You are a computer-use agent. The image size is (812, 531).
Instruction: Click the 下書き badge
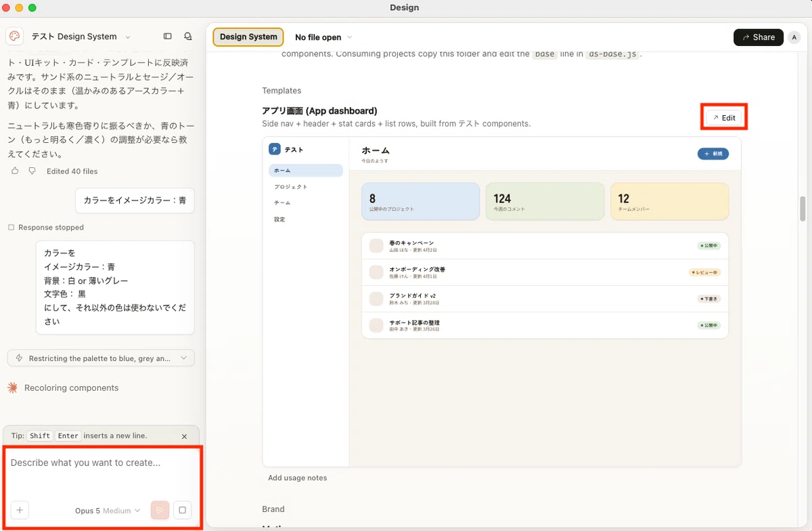pyautogui.click(x=709, y=299)
